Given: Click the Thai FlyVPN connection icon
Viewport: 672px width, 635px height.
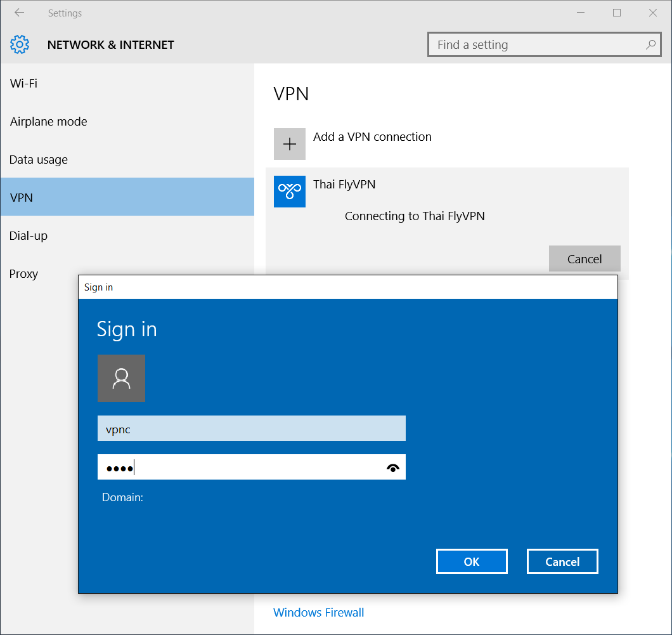Looking at the screenshot, I should click(290, 191).
